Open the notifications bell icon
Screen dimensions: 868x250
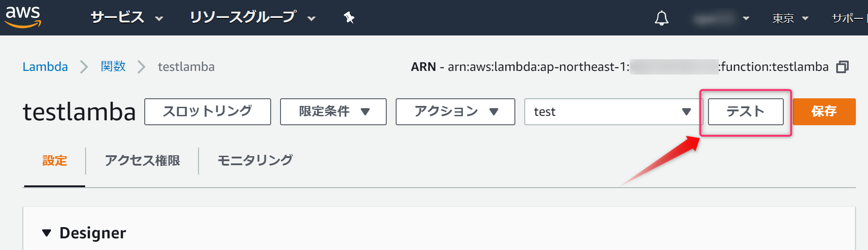pyautogui.click(x=661, y=18)
